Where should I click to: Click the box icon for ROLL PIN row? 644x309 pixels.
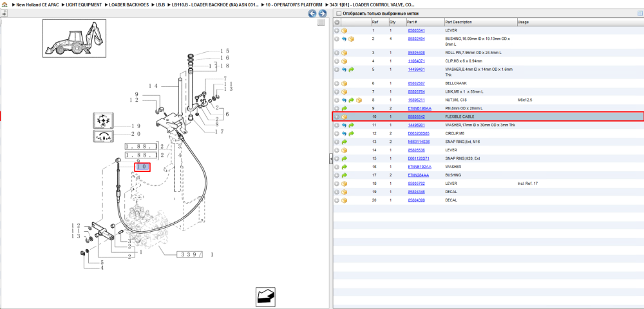point(345,53)
